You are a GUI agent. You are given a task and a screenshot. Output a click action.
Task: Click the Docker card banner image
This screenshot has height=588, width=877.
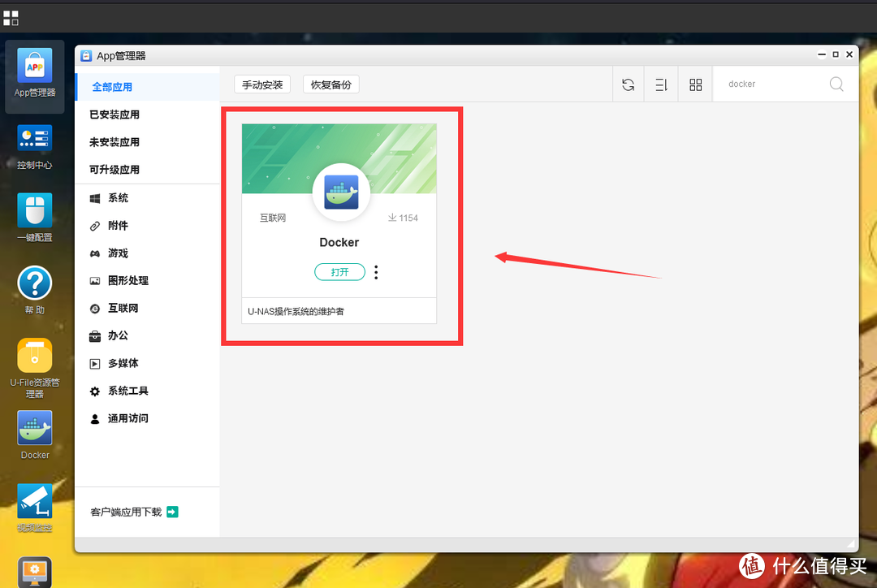(339, 158)
